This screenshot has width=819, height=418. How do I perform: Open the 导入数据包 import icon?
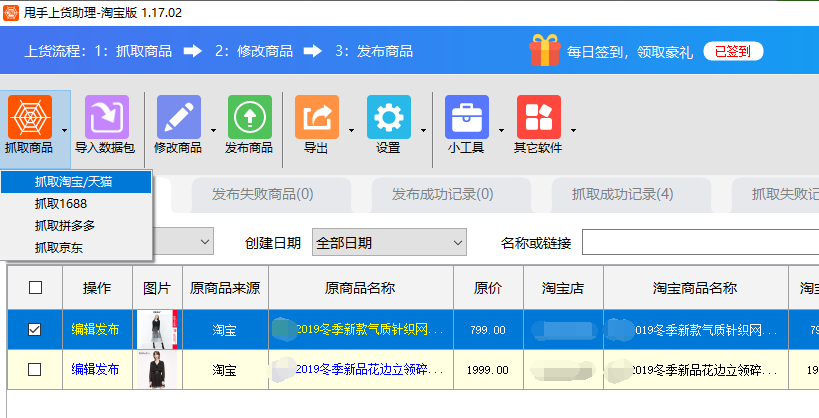coord(107,117)
